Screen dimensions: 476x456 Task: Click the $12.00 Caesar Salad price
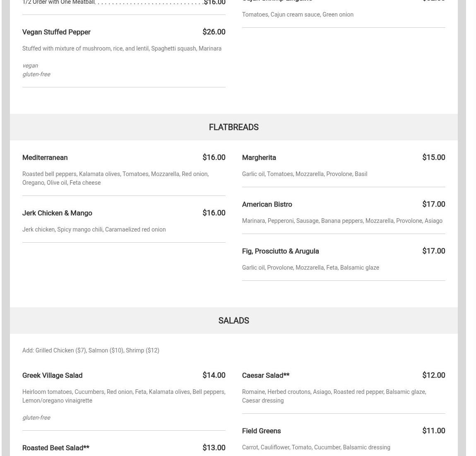pos(433,375)
